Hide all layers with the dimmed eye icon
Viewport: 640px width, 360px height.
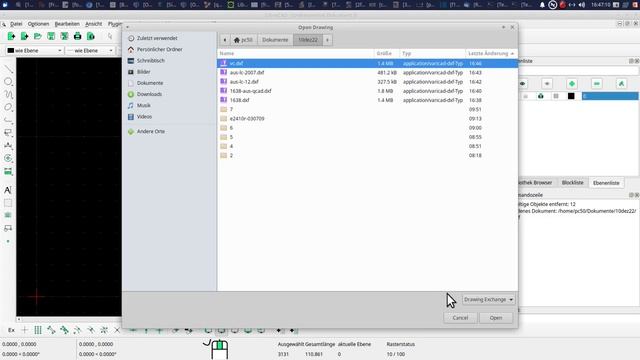[x=547, y=84]
